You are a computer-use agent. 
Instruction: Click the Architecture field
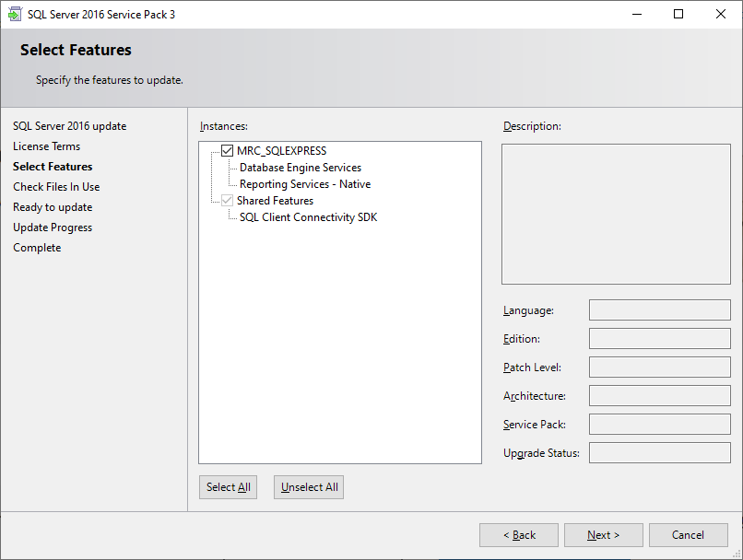tap(659, 396)
